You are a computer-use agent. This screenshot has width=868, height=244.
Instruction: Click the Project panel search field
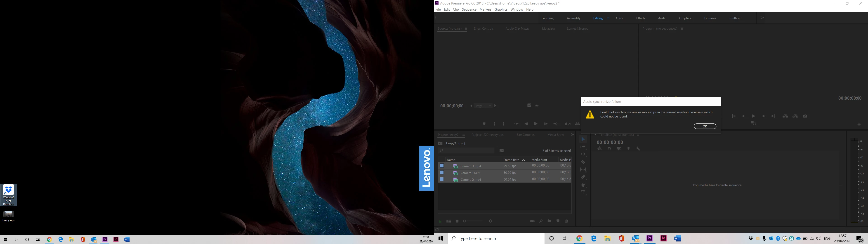pos(467,151)
